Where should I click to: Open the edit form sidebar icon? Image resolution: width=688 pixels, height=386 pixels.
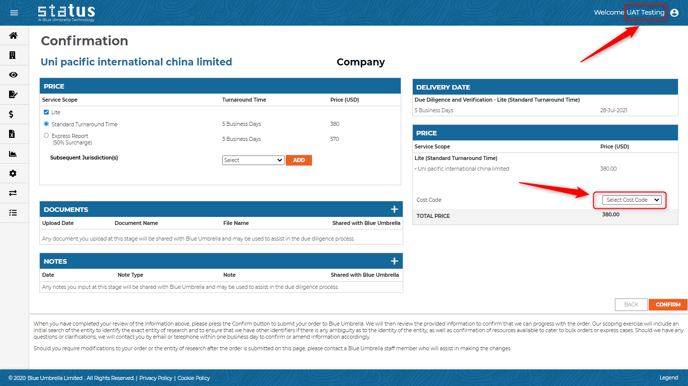13,94
